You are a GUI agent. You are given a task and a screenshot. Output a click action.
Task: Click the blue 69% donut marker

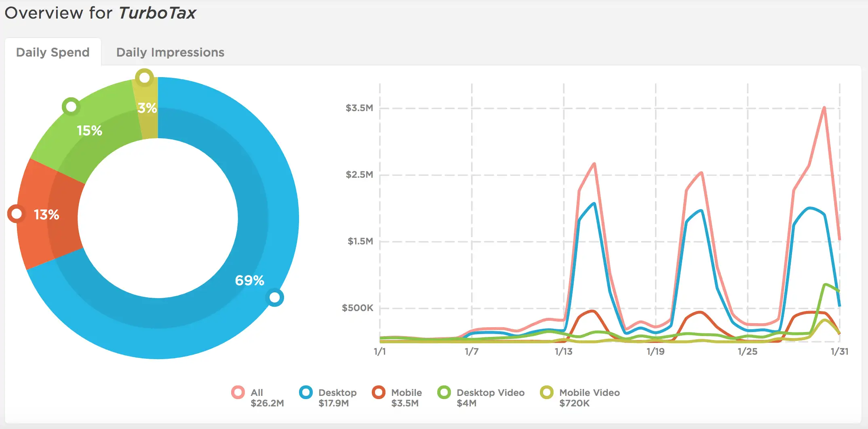(275, 298)
